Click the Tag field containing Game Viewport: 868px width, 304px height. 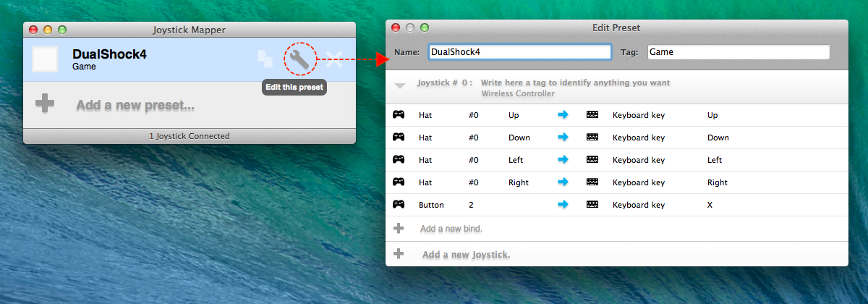739,52
